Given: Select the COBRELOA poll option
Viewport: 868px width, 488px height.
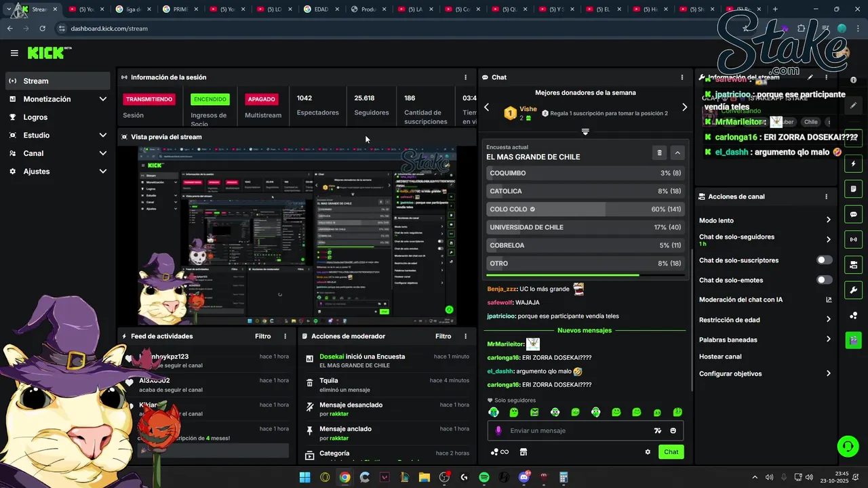Looking at the screenshot, I should (585, 245).
